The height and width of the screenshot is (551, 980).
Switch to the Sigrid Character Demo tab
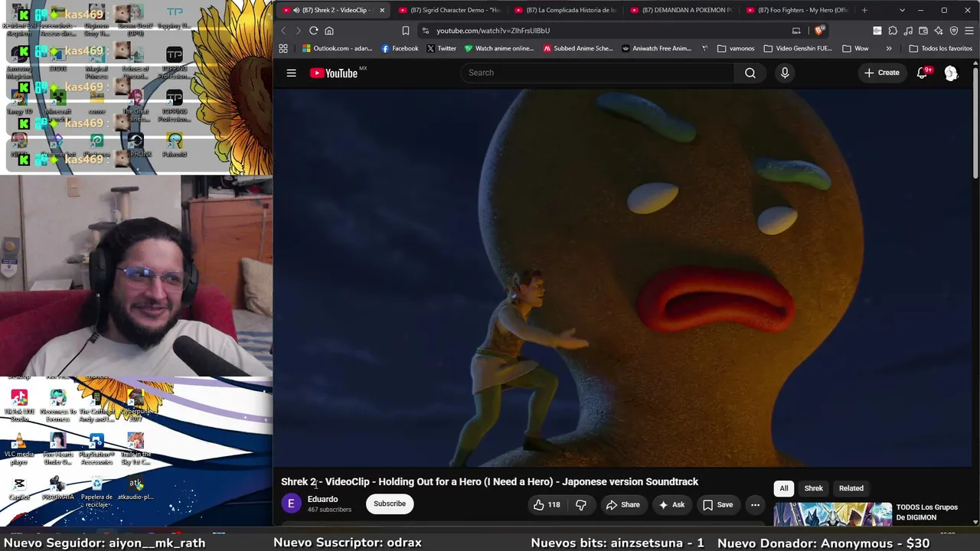[449, 10]
